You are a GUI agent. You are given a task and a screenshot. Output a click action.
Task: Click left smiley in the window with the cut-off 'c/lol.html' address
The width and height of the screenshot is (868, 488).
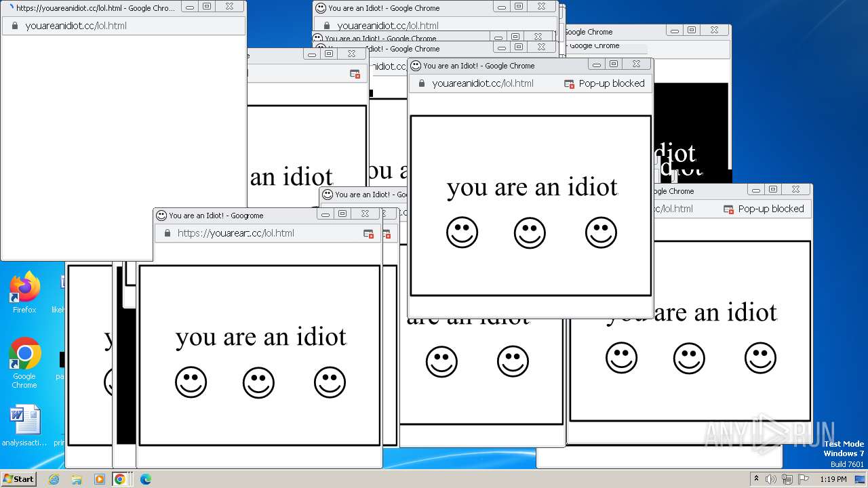621,358
